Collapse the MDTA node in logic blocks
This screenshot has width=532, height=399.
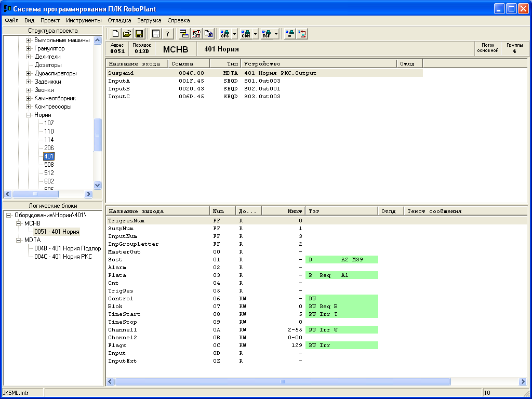(x=18, y=240)
